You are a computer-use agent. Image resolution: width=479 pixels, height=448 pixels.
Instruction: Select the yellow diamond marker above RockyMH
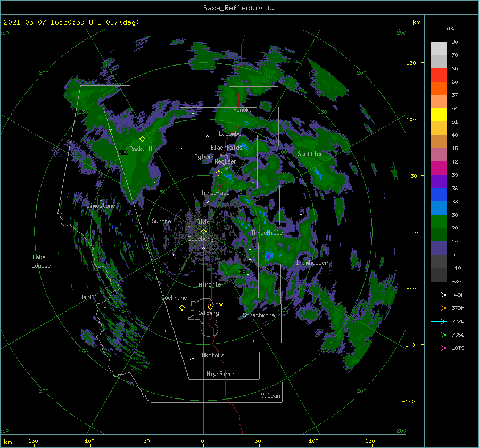(142, 139)
